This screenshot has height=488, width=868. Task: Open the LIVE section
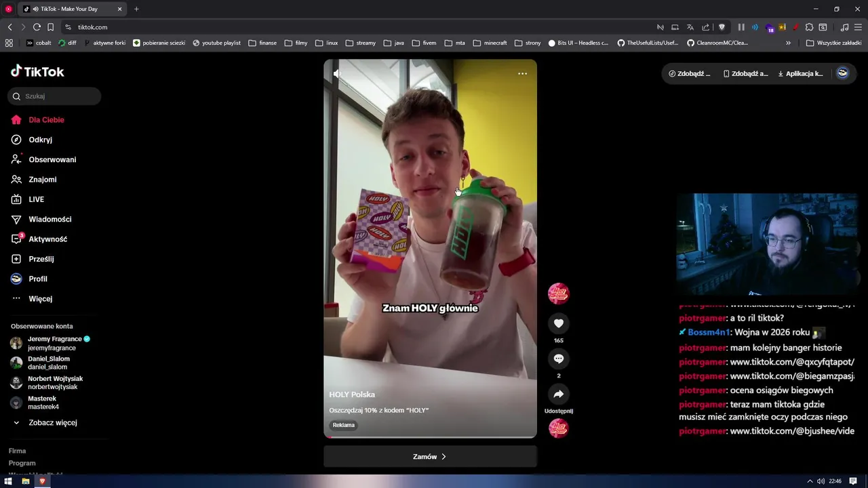[28, 199]
